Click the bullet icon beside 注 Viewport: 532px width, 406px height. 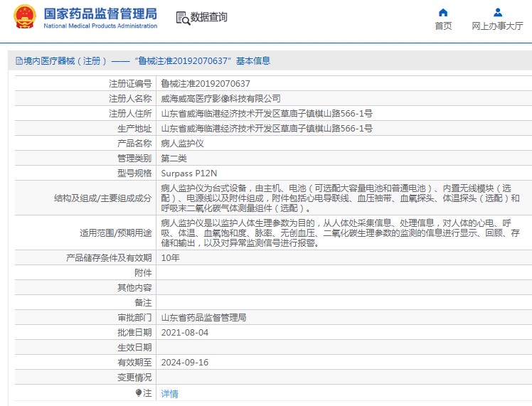coord(139,392)
